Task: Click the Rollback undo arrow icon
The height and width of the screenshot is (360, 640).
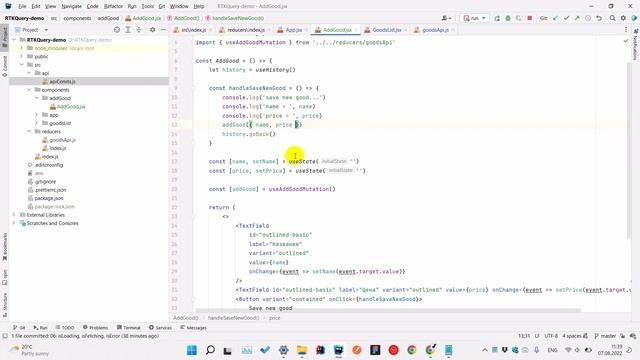Action: 599,18
